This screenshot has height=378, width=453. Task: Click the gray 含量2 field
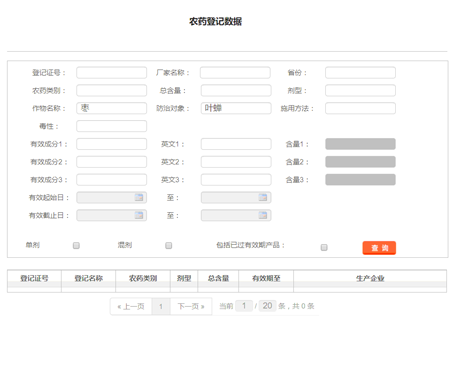360,162
